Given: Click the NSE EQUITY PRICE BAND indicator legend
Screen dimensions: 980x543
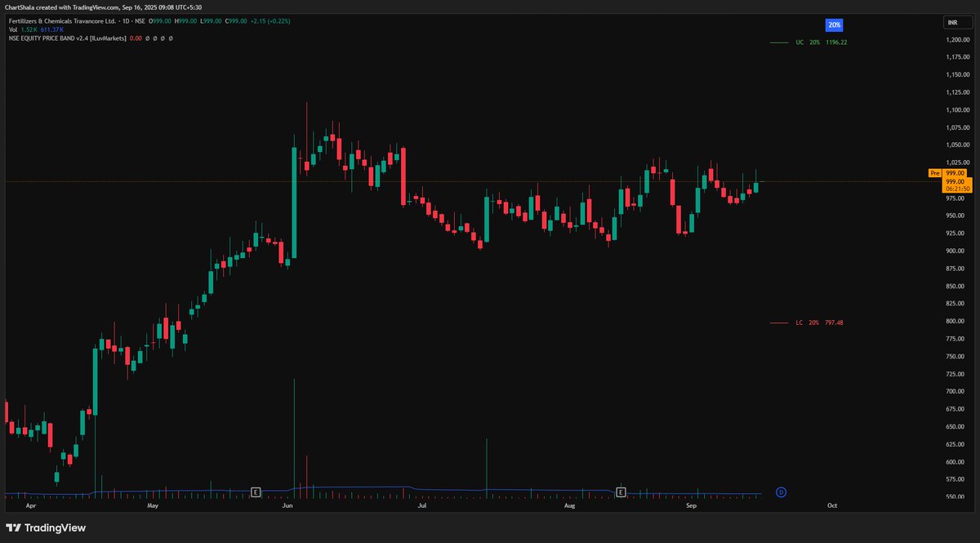Looking at the screenshot, I should [68, 38].
